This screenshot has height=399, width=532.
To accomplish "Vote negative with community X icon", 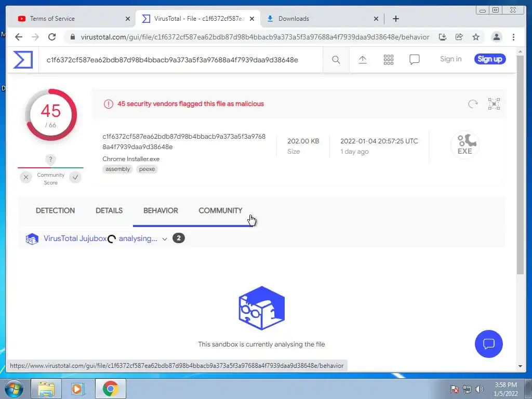I will (26, 177).
